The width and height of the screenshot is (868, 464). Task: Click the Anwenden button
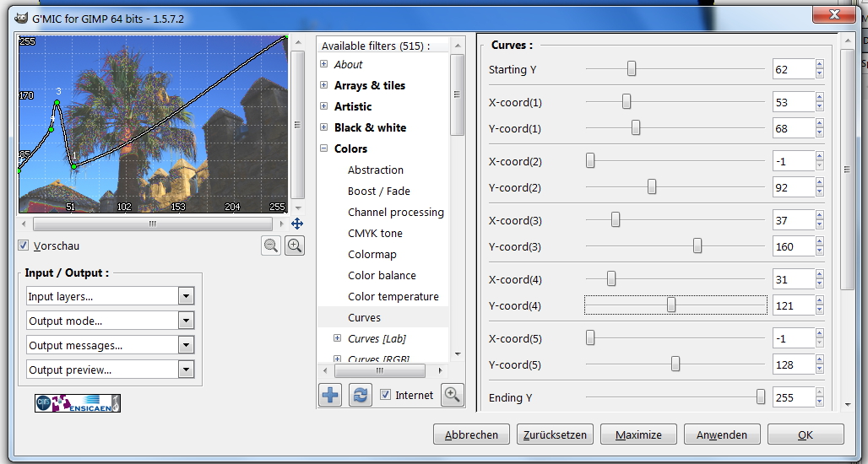pyautogui.click(x=722, y=434)
